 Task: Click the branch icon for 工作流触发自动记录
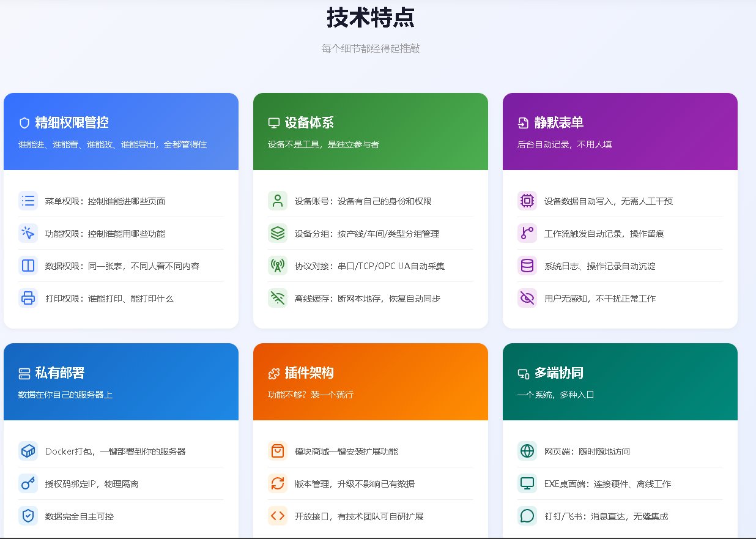[x=527, y=233]
